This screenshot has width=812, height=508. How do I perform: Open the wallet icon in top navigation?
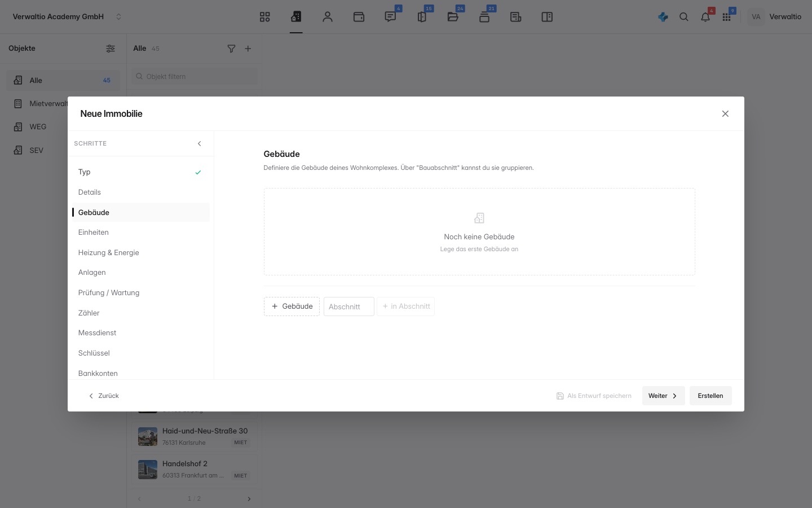(359, 17)
